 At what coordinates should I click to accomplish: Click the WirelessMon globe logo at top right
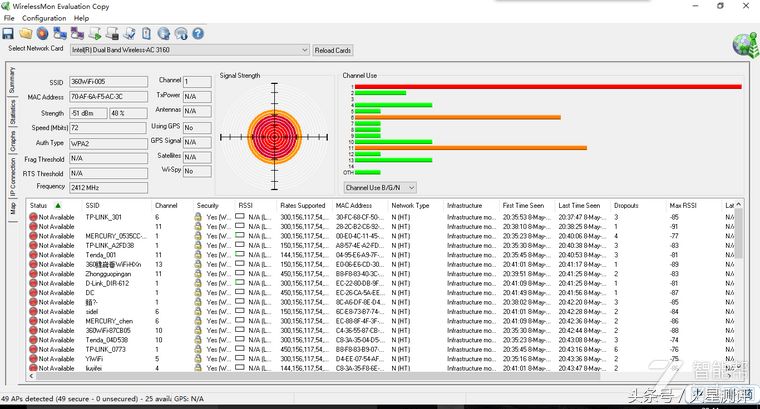(743, 44)
